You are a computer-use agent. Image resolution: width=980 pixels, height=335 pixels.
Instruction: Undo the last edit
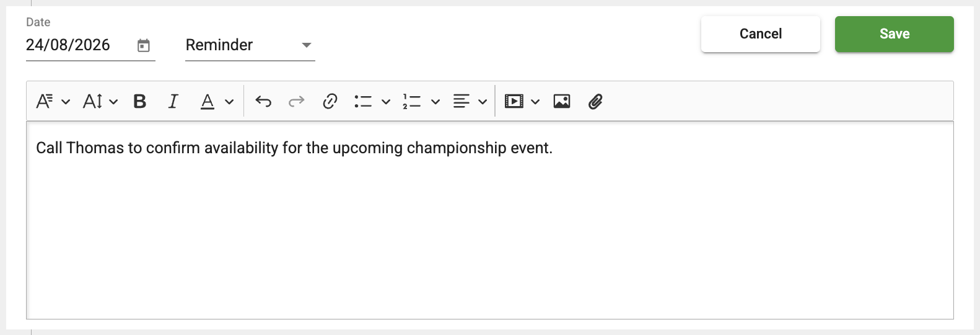tap(263, 101)
